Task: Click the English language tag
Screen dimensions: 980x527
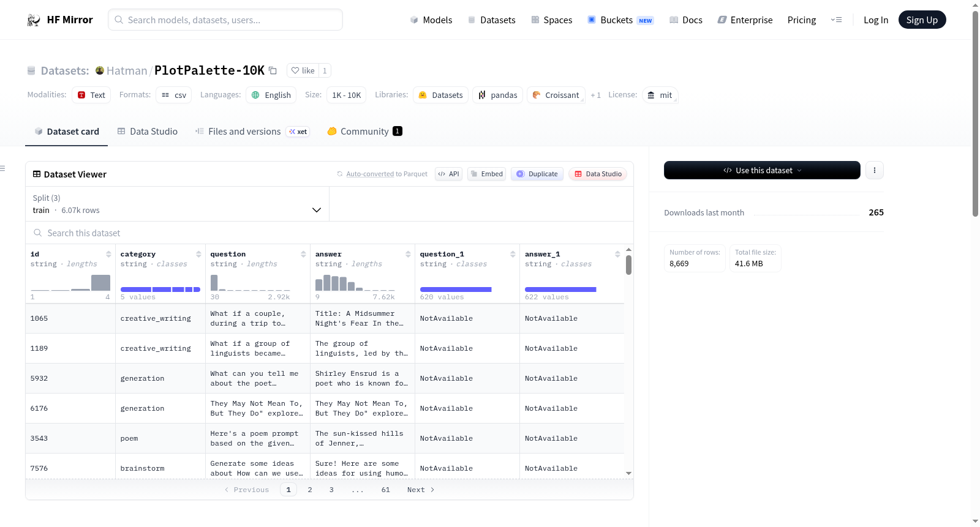Action: click(271, 95)
